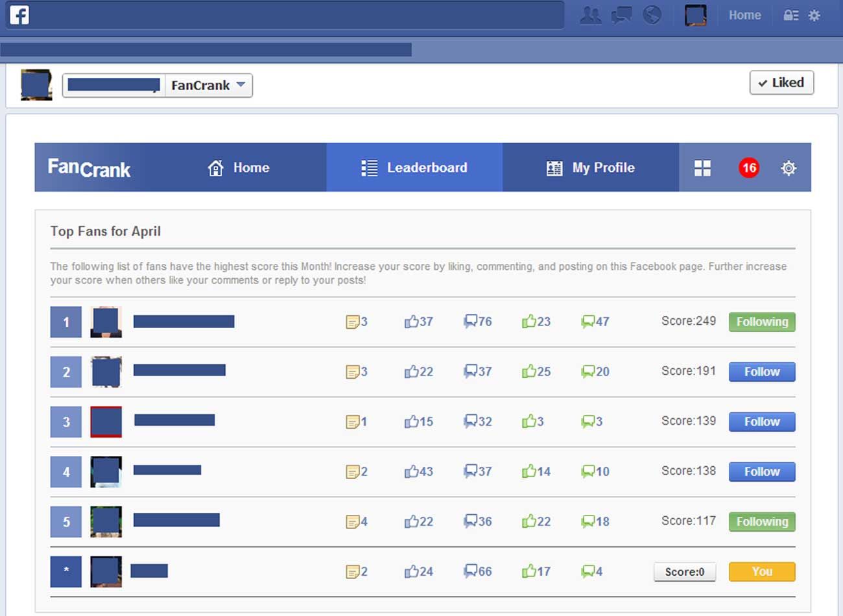Click the Score:0 button
The image size is (843, 616).
(685, 571)
